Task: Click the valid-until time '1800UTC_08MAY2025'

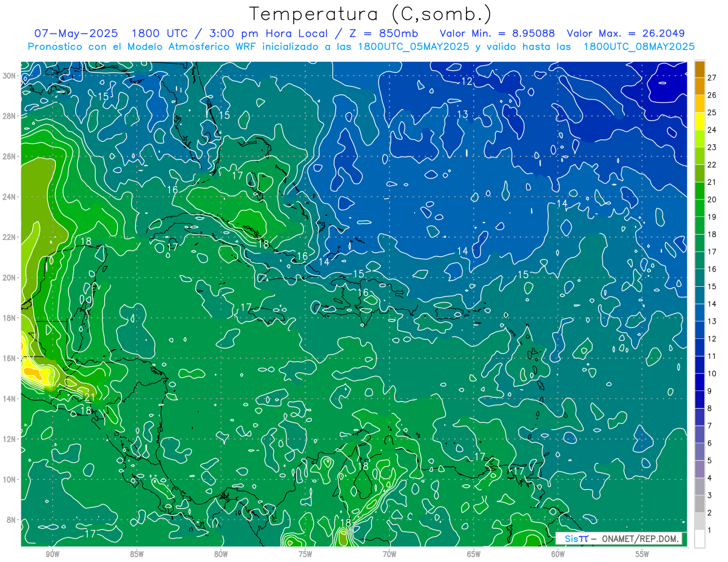Action: [639, 46]
